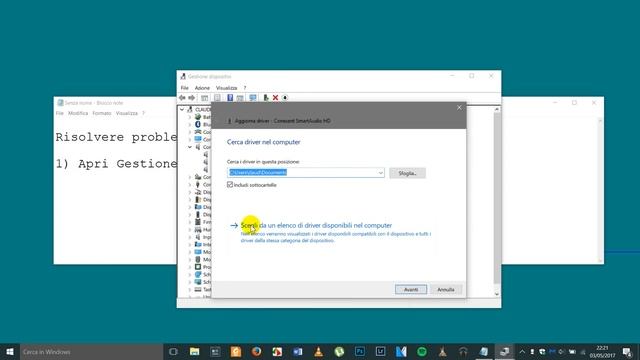Close the Aggiorna driver dialog
640x360 pixels.
[459, 108]
